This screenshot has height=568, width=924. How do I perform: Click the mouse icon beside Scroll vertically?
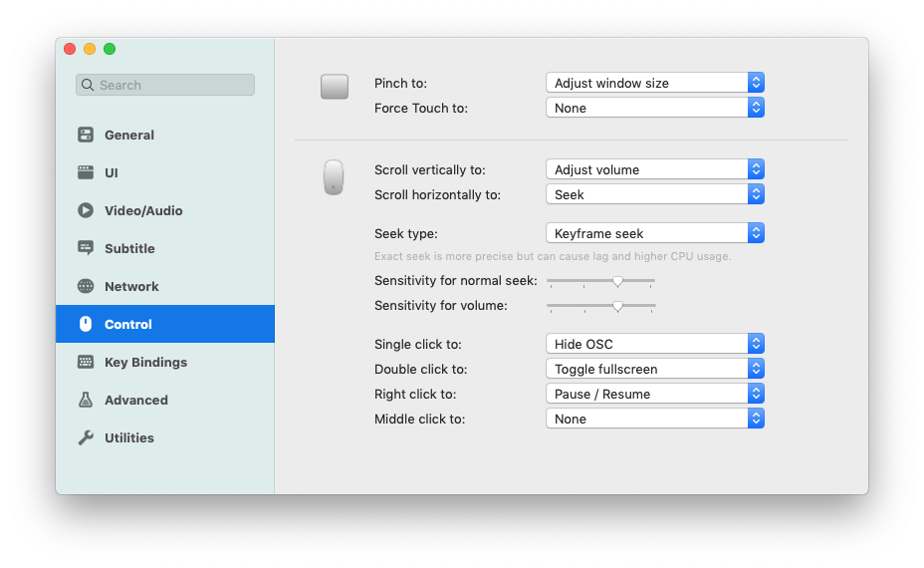click(334, 177)
